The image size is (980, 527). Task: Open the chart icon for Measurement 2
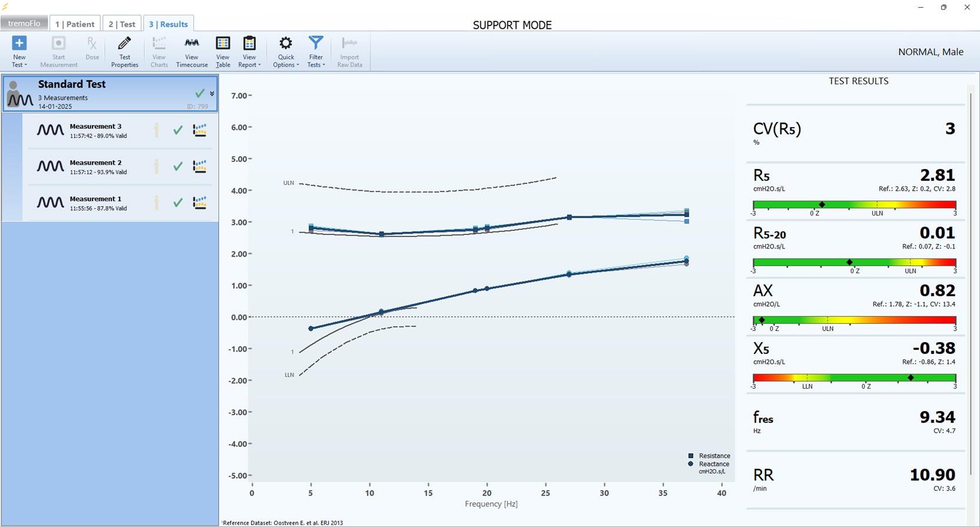200,167
